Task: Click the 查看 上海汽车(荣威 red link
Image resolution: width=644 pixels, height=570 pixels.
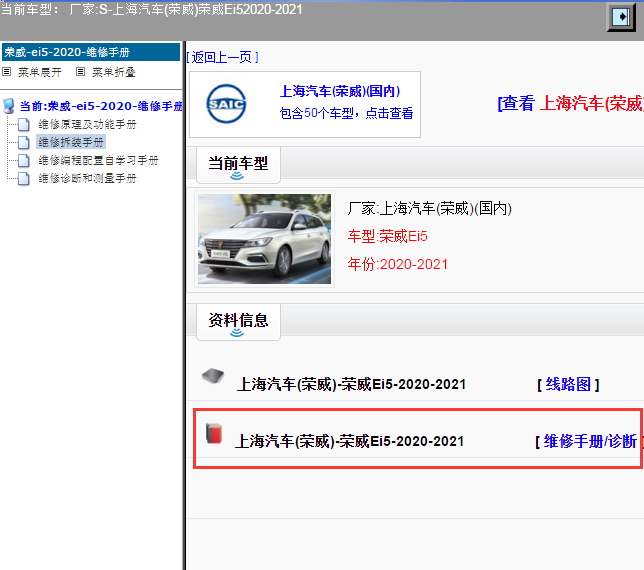Action: (570, 103)
